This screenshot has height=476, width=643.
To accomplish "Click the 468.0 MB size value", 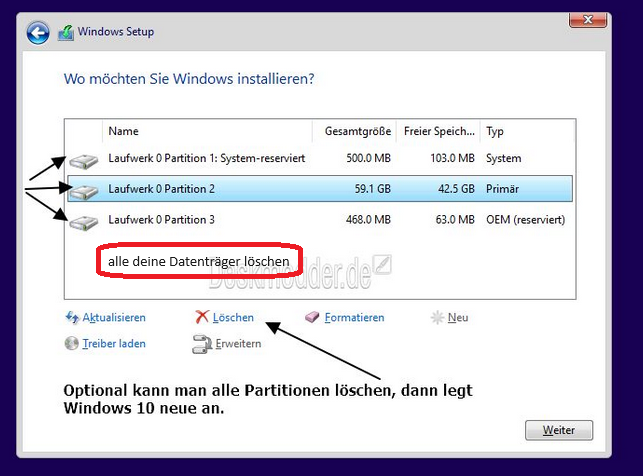I will [x=368, y=220].
